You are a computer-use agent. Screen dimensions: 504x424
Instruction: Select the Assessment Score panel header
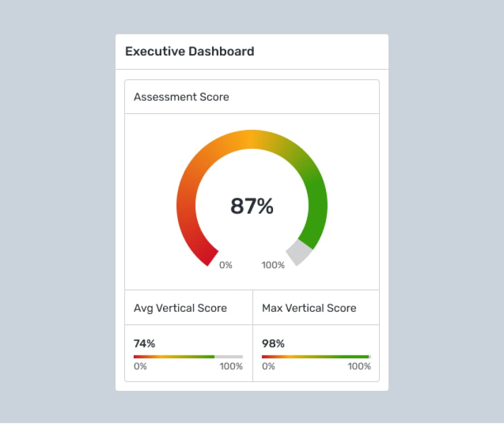point(181,97)
